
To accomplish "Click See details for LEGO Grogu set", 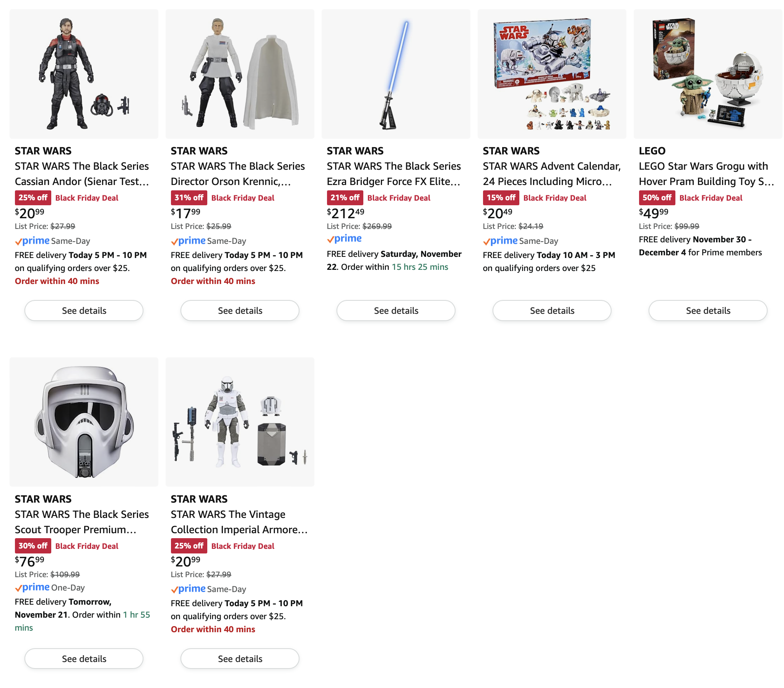I will (x=708, y=310).
